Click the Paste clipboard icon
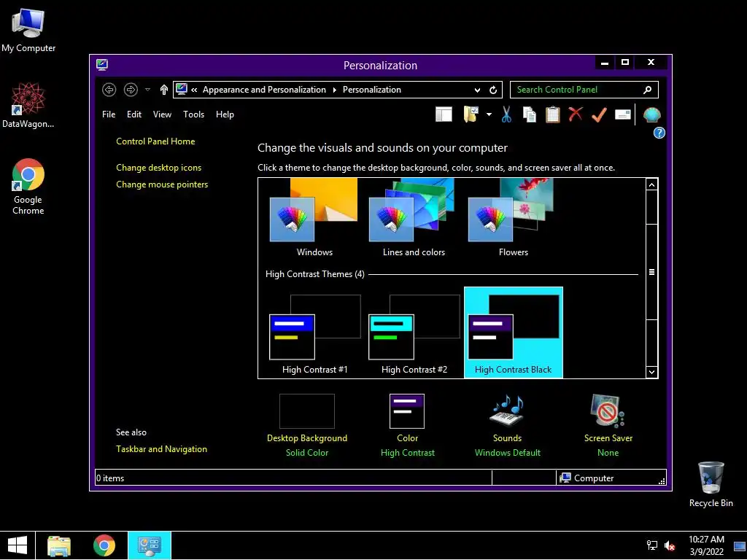747x560 pixels. pos(553,114)
